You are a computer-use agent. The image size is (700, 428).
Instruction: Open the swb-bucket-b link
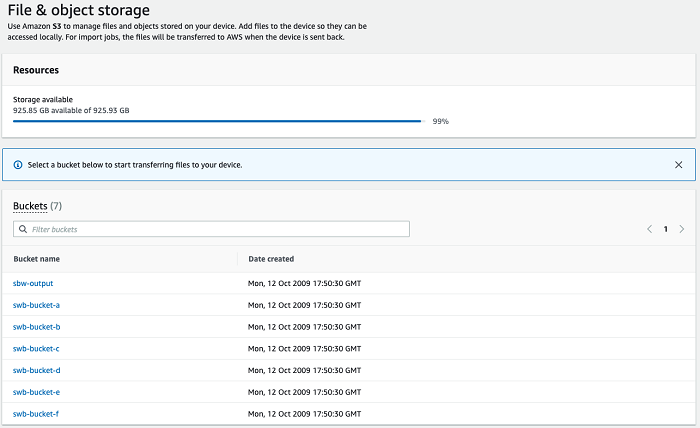click(x=36, y=327)
